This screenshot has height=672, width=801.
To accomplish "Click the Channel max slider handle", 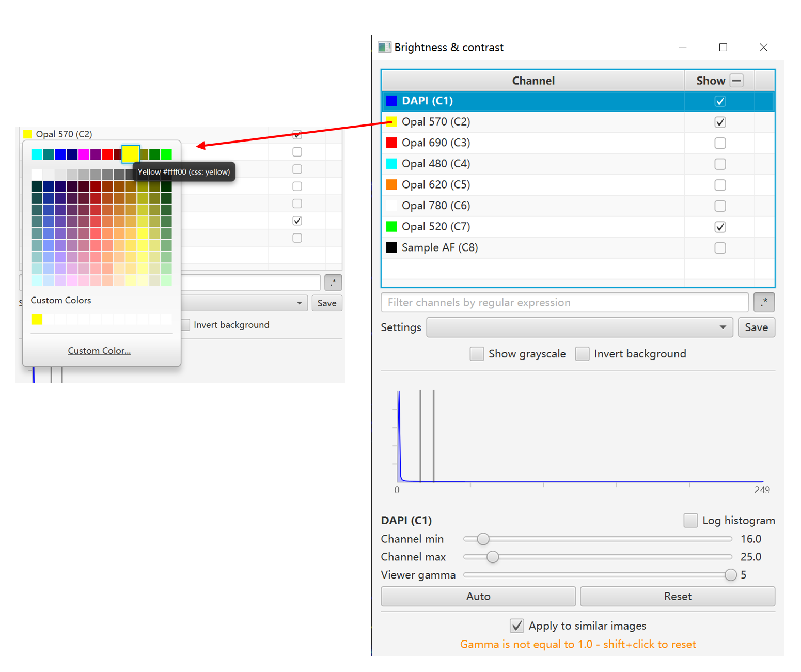I will coord(493,557).
